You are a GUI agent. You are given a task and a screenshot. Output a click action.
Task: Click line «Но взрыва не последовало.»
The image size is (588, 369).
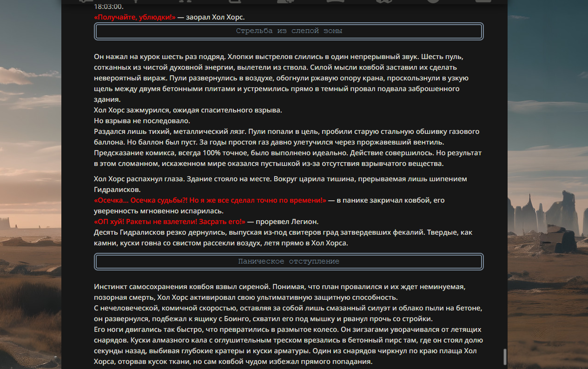point(142,121)
